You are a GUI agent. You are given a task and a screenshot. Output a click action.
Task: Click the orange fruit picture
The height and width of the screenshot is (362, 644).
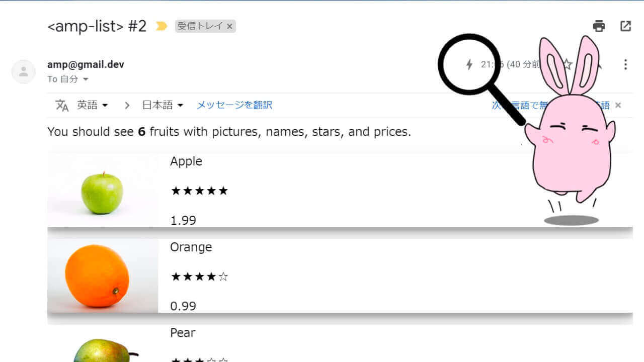(97, 276)
